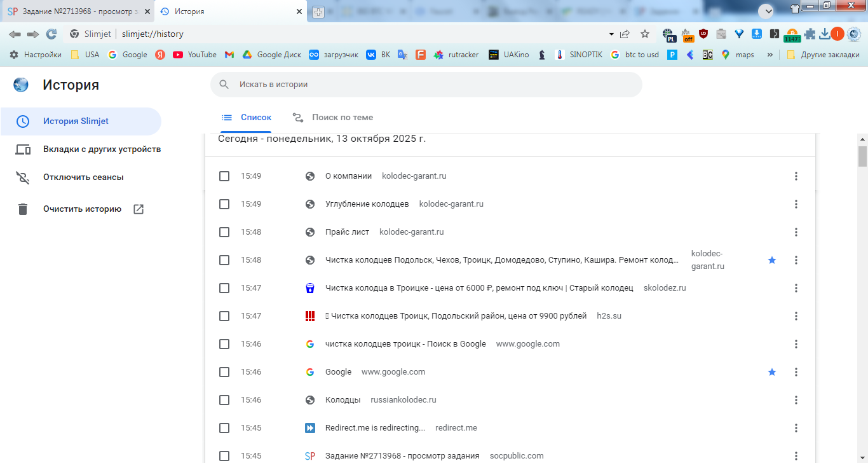Click the forward navigation arrow
The width and height of the screenshot is (868, 463).
(x=33, y=34)
